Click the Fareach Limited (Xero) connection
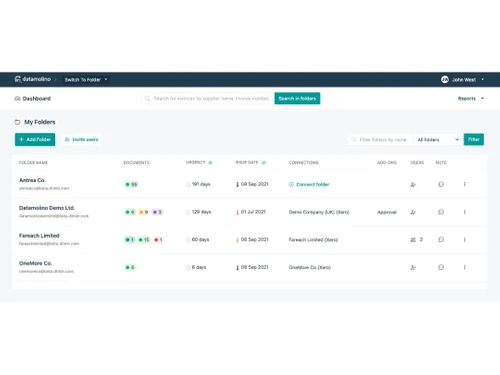 click(313, 240)
